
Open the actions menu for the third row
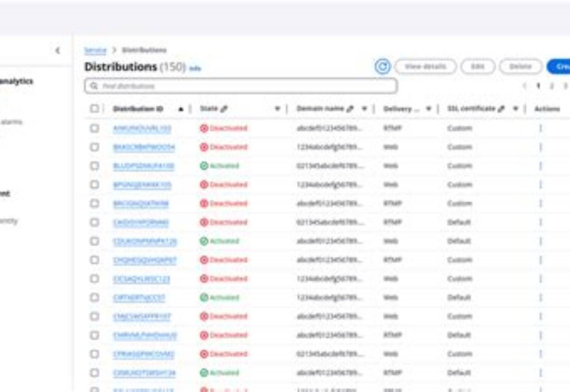pyautogui.click(x=540, y=166)
